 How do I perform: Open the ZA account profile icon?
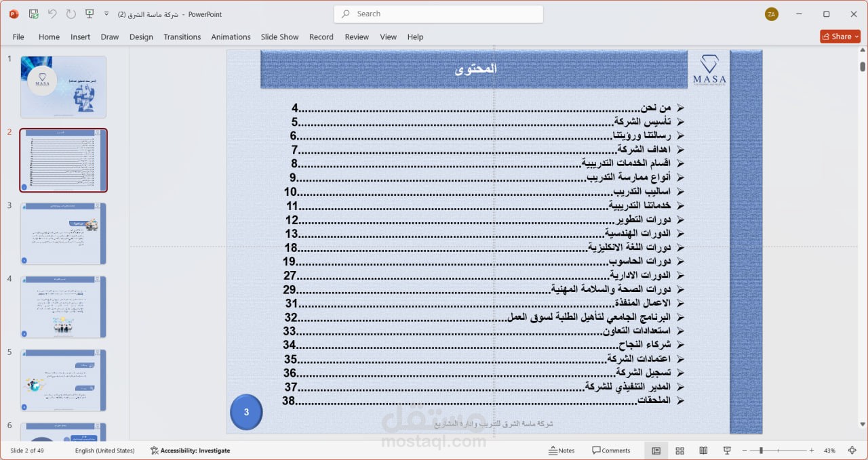pos(772,14)
